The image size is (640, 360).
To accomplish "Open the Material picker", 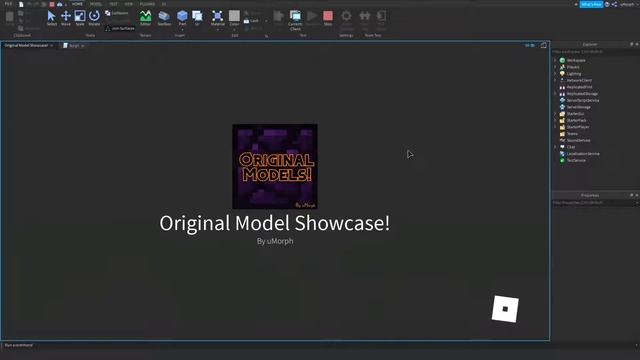I will 218,18.
